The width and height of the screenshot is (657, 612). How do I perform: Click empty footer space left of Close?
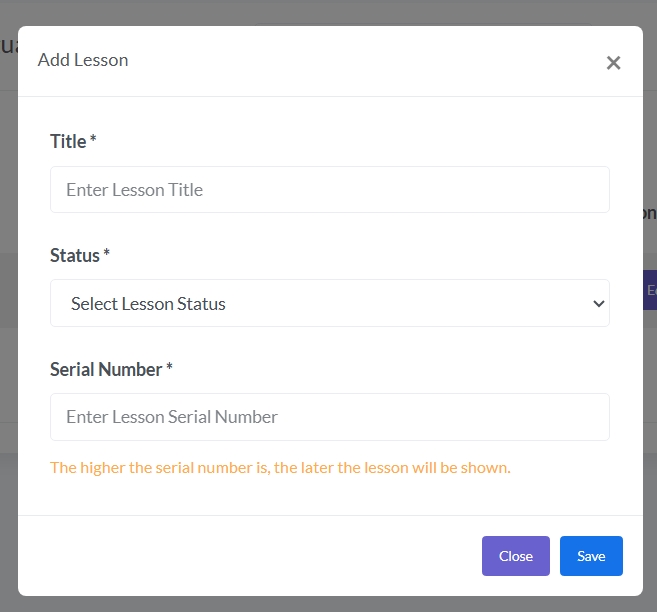tap(250, 556)
